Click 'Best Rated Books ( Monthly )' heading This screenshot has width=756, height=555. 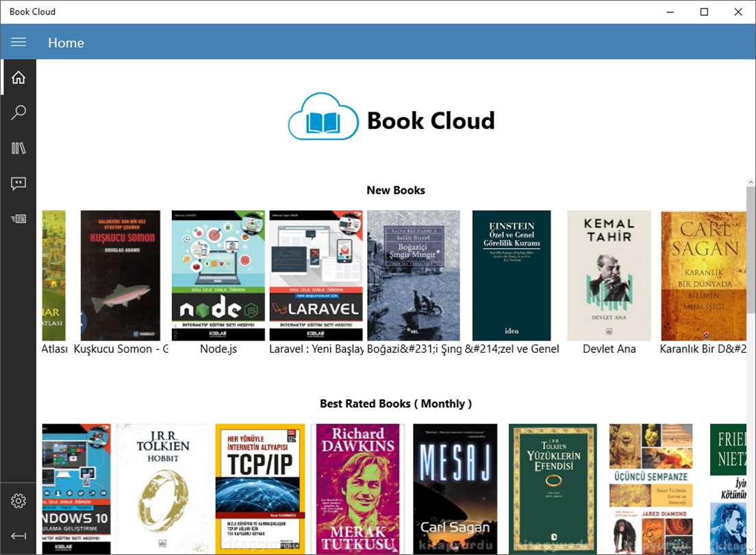[x=396, y=404]
